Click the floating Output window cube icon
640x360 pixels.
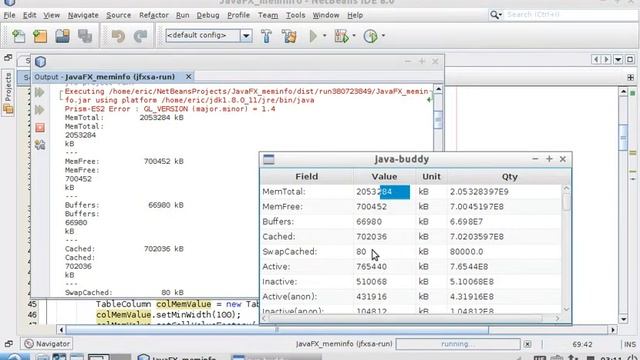point(40,62)
